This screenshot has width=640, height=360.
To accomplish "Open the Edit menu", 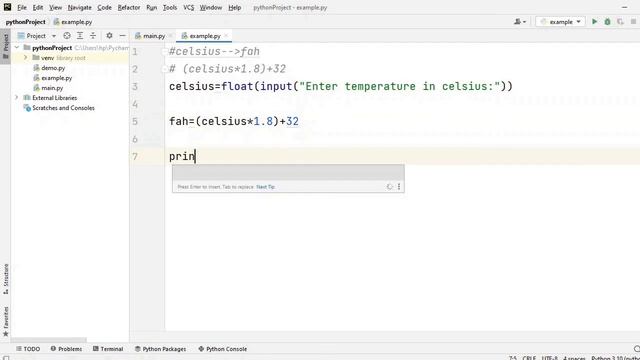I will (38, 7).
